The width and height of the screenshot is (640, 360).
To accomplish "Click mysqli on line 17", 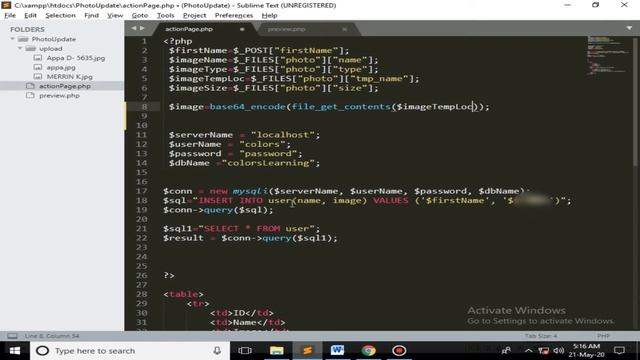I will [250, 191].
